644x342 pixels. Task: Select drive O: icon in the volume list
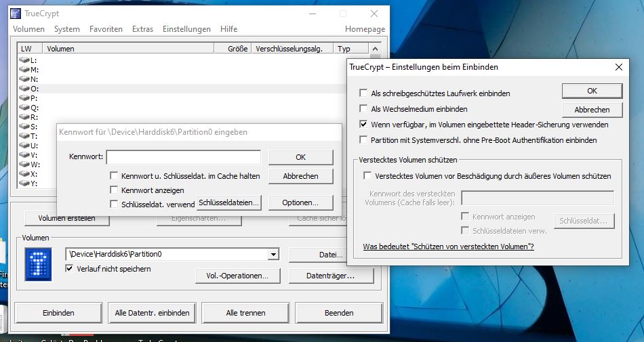tap(24, 88)
